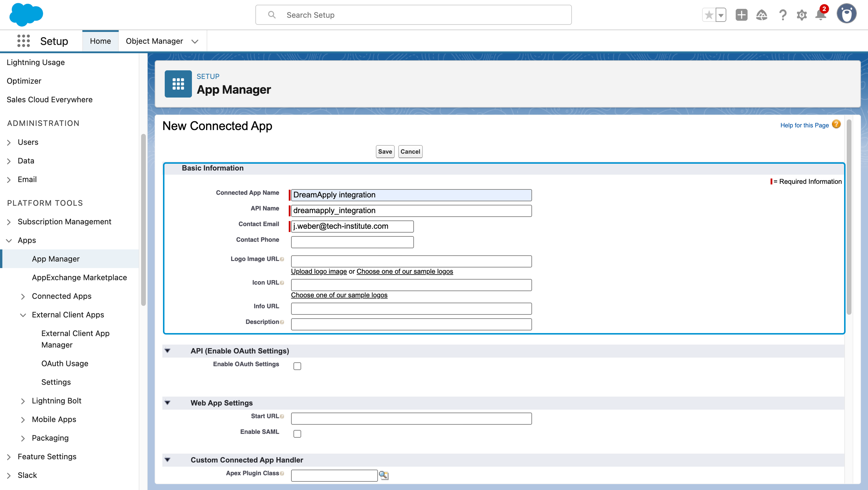Screen dimensions: 868x490
Task: Click the favorites star icon
Action: tap(709, 15)
